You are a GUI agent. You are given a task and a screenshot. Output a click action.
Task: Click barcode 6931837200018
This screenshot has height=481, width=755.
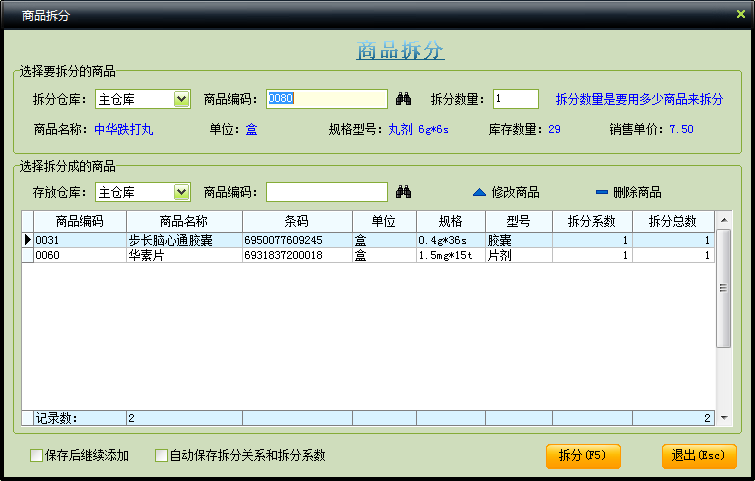click(297, 255)
